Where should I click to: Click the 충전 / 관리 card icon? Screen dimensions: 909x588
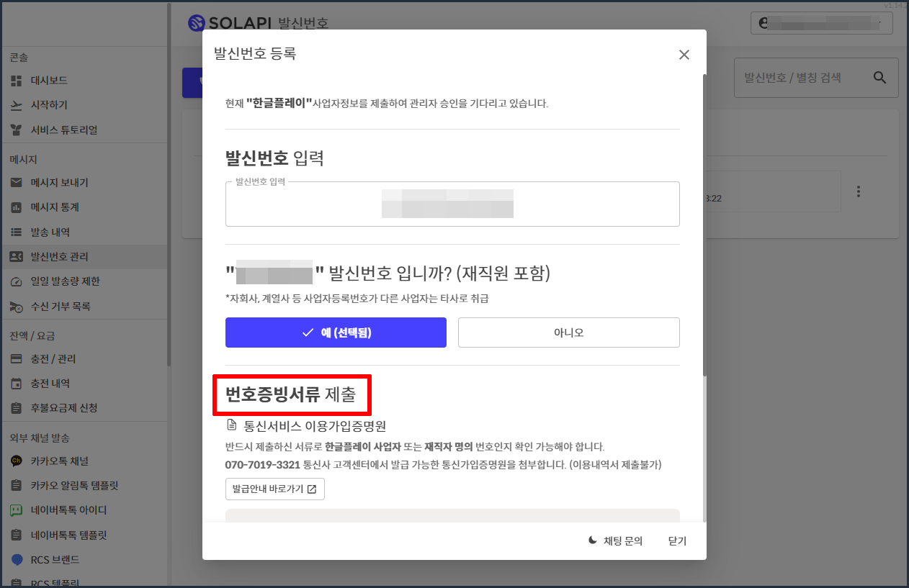pyautogui.click(x=17, y=358)
